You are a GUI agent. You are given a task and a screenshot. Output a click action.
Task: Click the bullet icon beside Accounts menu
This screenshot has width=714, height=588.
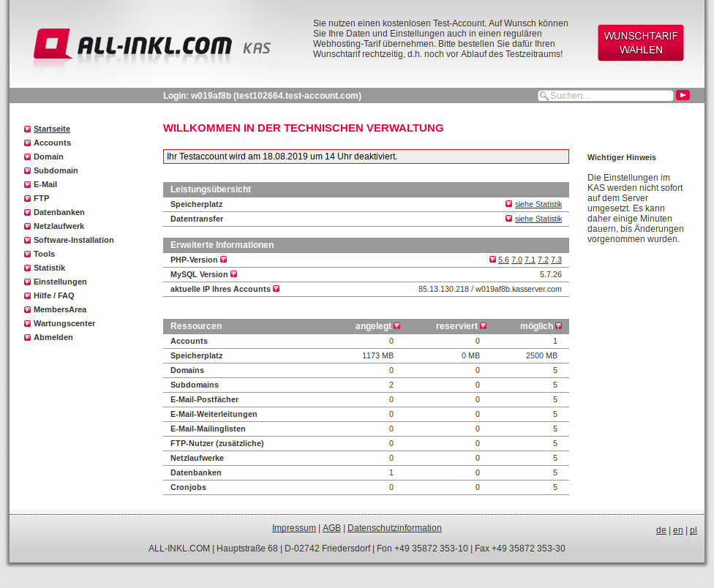coord(27,143)
